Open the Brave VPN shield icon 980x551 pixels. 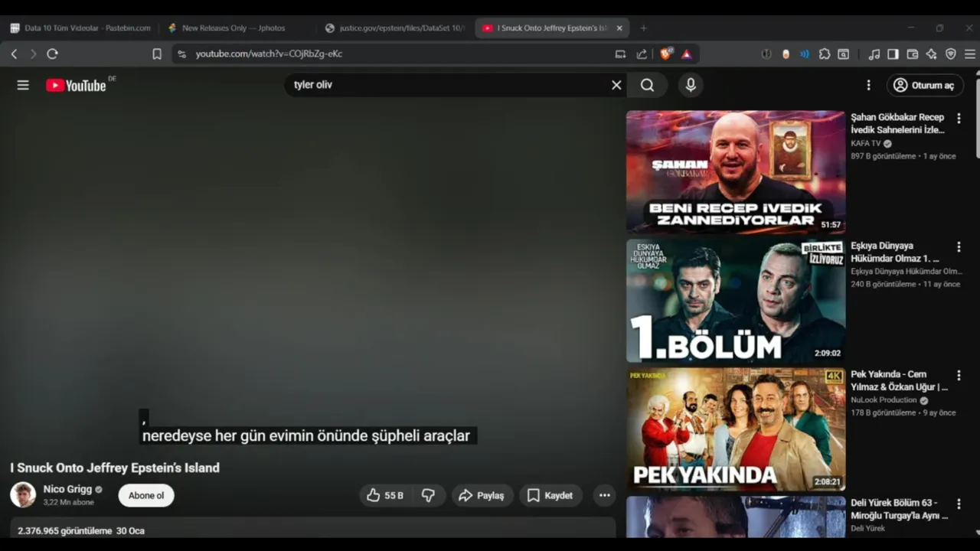[951, 54]
